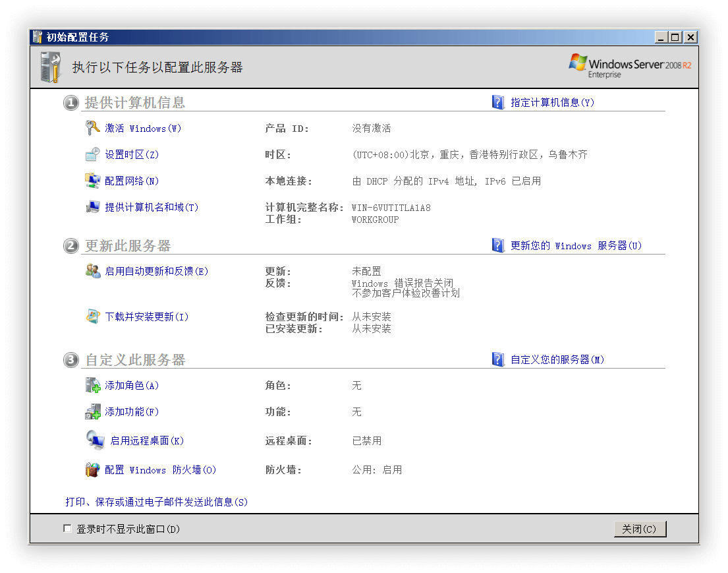Click the 不参加客户体验改善计划 text
The image size is (728, 573).
coord(406,293)
